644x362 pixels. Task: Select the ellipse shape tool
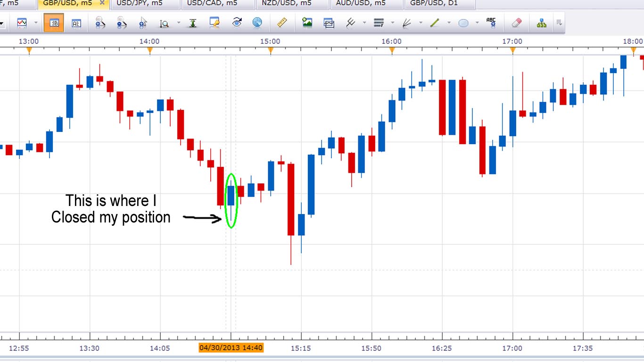pyautogui.click(x=463, y=23)
